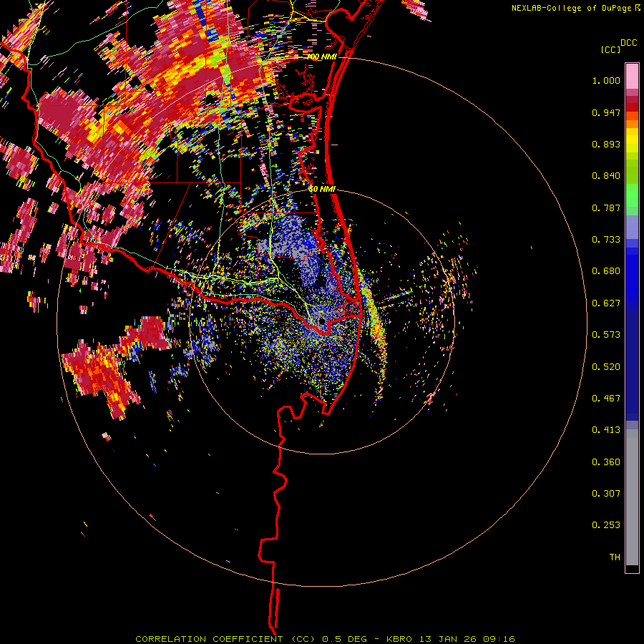Click the 0.947 scale value

[x=606, y=112]
